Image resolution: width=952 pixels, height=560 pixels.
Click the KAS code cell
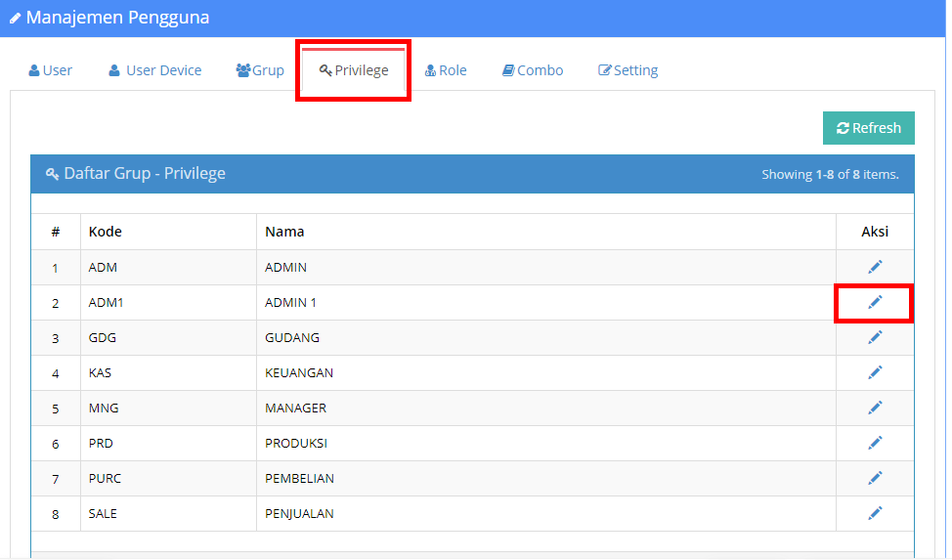click(168, 373)
